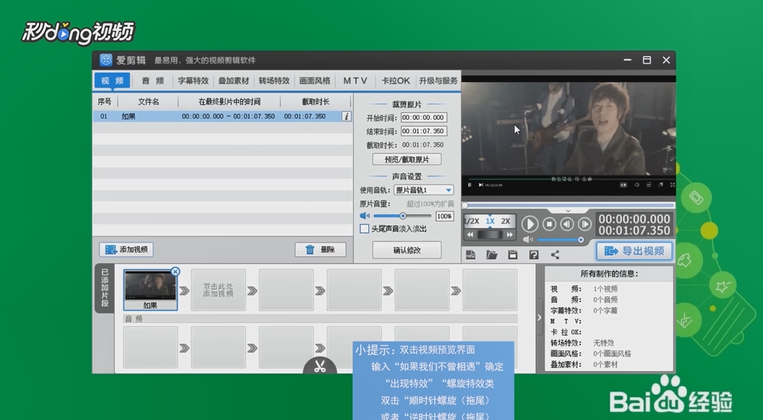763x420 pixels.
Task: Click the 已添加片段 side tab
Action: (105, 288)
